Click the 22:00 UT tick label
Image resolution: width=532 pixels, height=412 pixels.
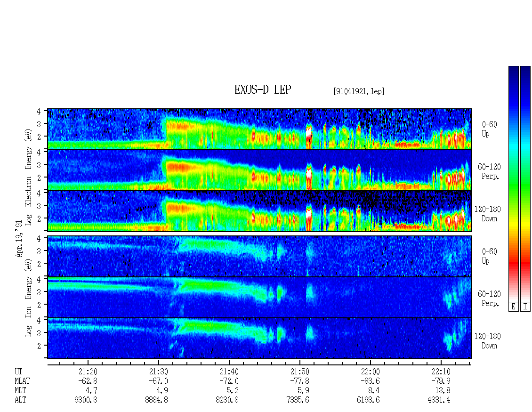(x=370, y=372)
